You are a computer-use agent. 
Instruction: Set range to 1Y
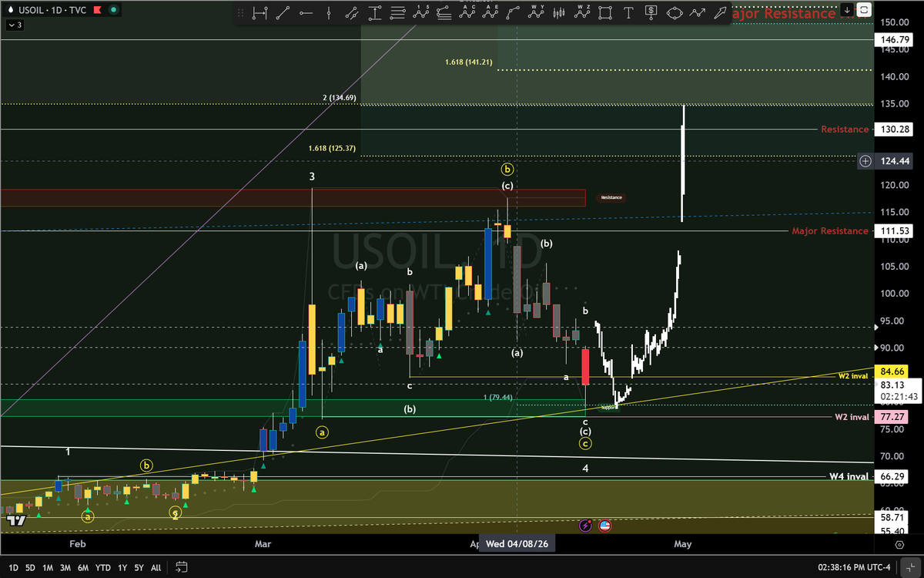(122, 568)
